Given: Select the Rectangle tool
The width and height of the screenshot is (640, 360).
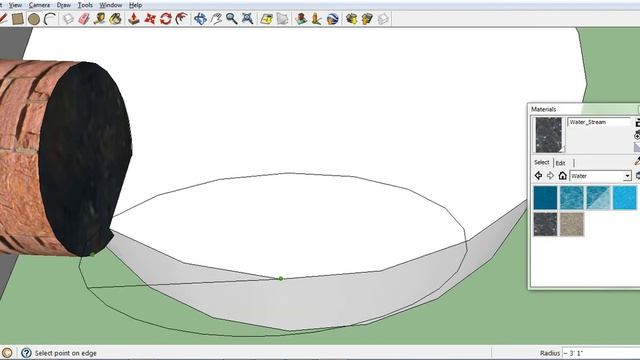Looking at the screenshot, I should [18, 19].
